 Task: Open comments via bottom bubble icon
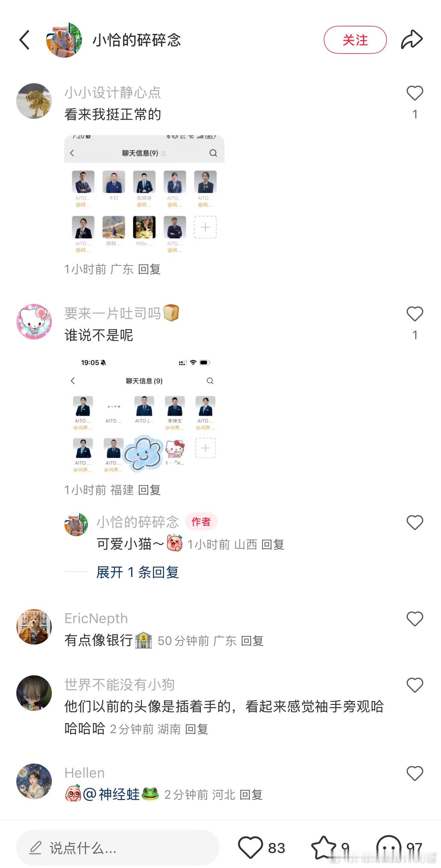pos(389,848)
